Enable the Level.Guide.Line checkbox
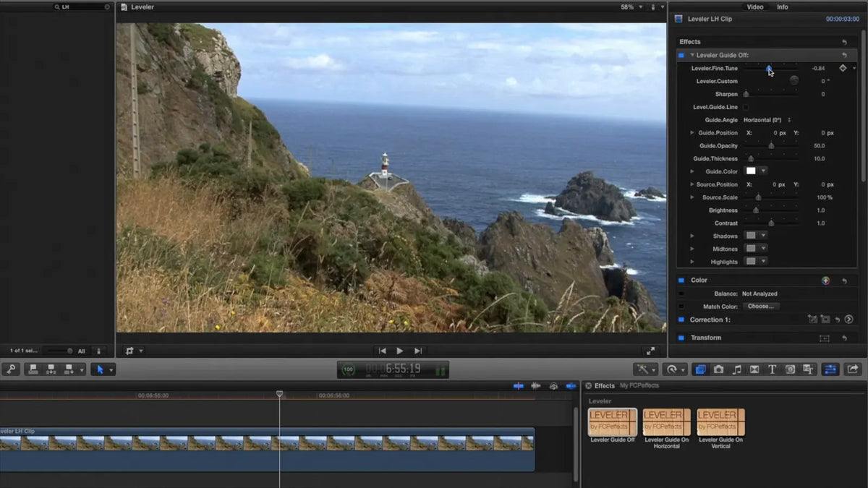868x488 pixels. [x=746, y=107]
